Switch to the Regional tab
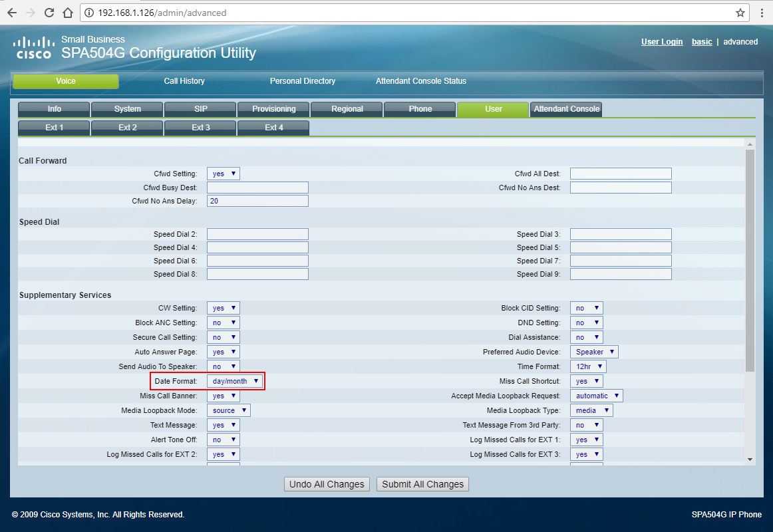The image size is (773, 532). click(x=347, y=109)
